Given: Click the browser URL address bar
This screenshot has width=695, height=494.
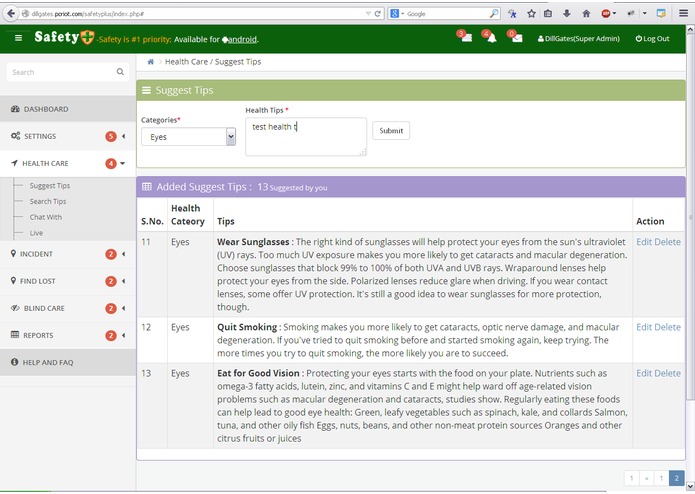Looking at the screenshot, I should pos(197,14).
